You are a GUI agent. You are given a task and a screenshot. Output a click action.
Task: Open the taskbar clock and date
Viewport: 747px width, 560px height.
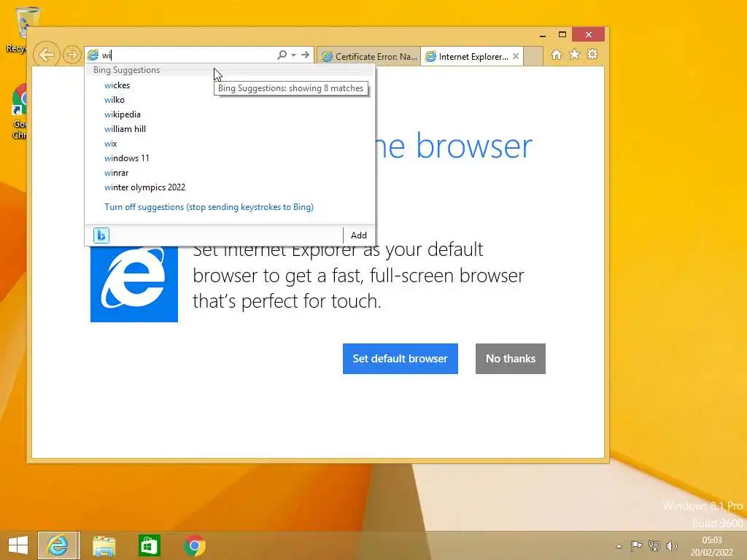[712, 546]
